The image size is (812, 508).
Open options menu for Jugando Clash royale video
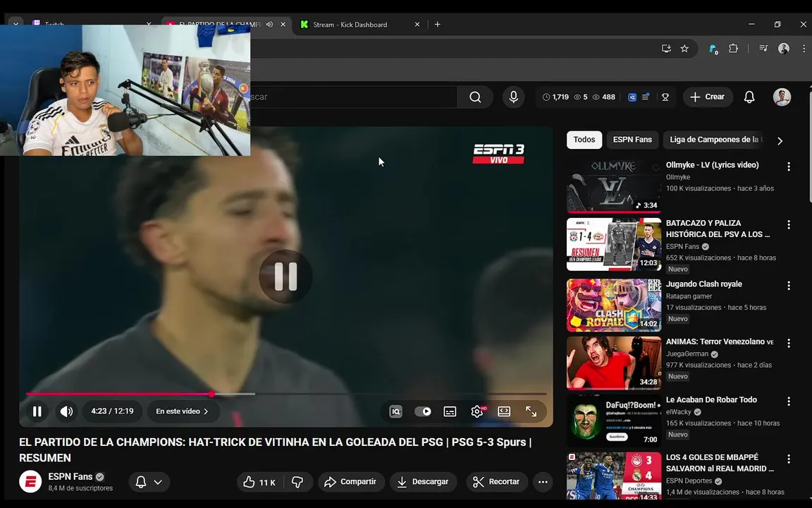[x=788, y=286]
